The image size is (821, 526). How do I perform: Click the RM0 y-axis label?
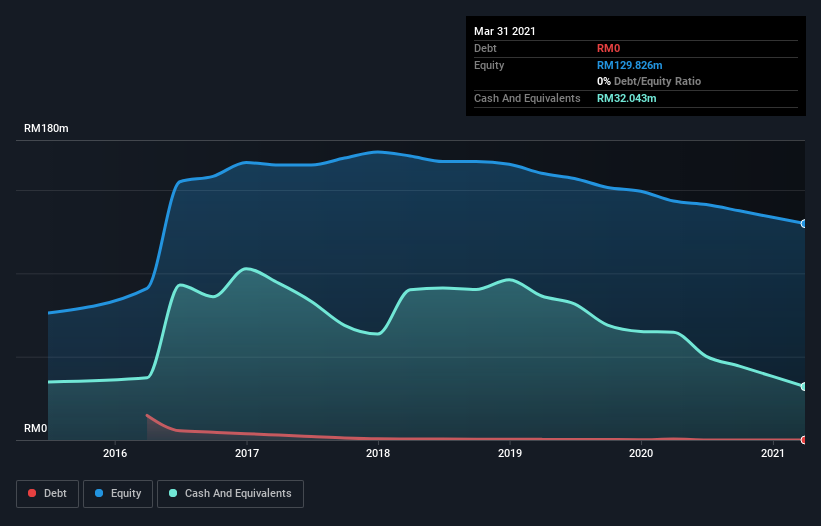(x=36, y=428)
